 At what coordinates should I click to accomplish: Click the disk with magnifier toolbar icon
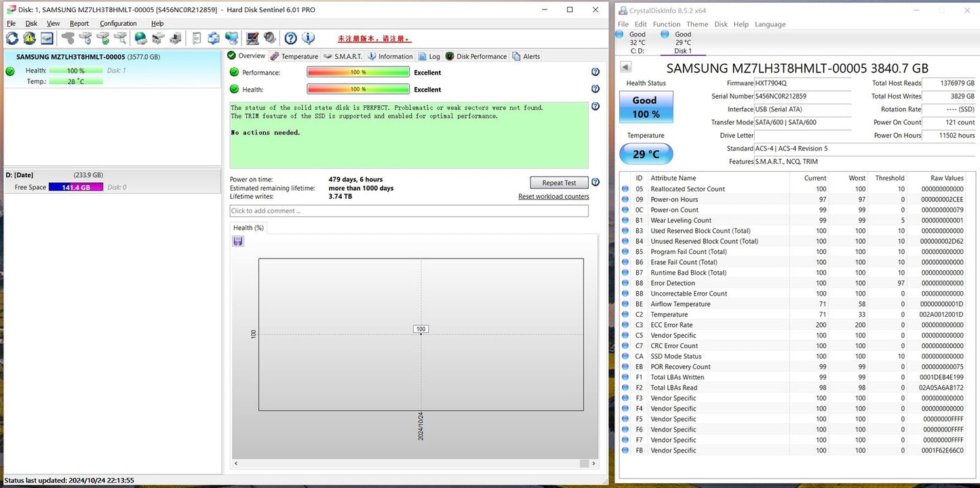click(x=120, y=38)
